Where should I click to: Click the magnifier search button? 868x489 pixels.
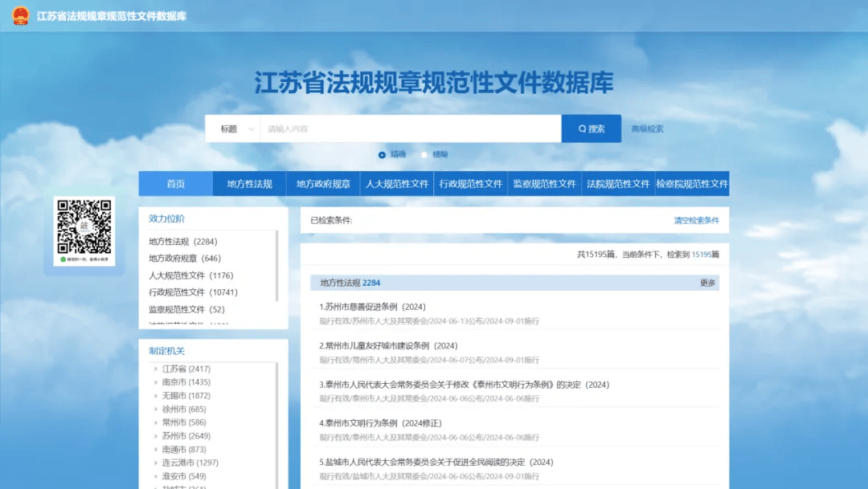591,128
